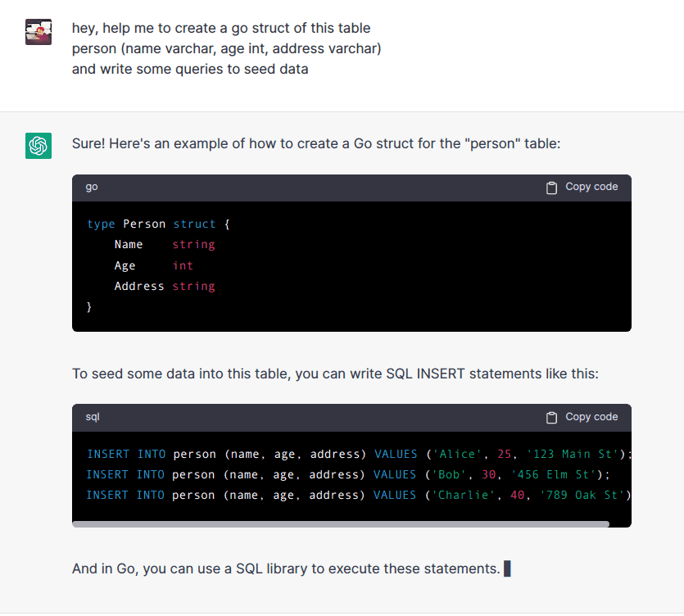Image resolution: width=684 pixels, height=616 pixels.
Task: Click clipboard icon in Go code block
Action: pos(552,188)
